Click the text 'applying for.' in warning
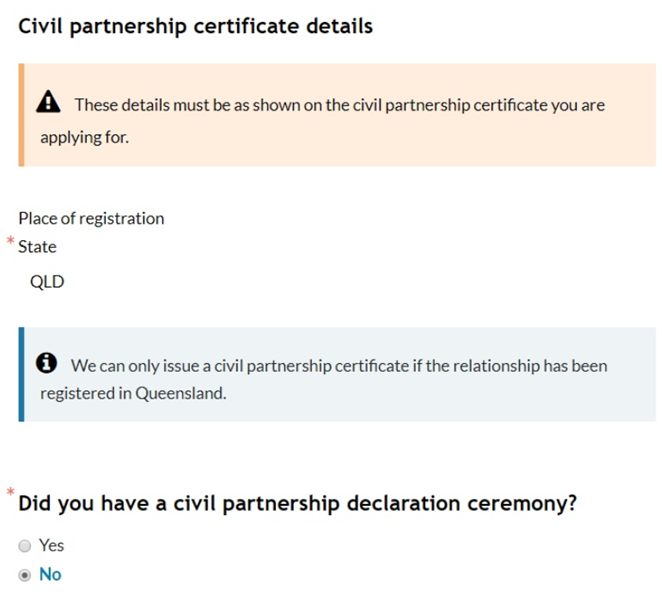This screenshot has height=592, width=662. 84,138
